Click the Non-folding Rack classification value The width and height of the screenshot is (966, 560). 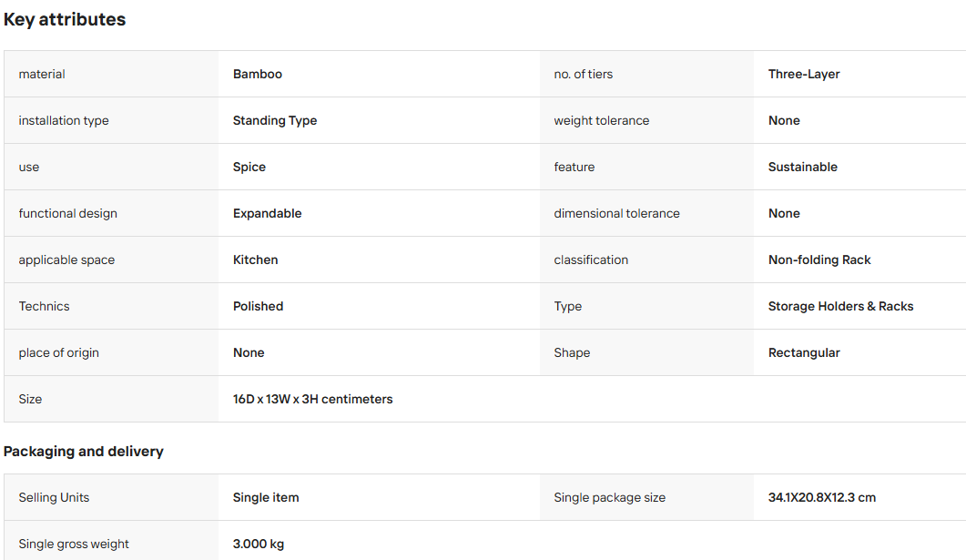tap(819, 260)
